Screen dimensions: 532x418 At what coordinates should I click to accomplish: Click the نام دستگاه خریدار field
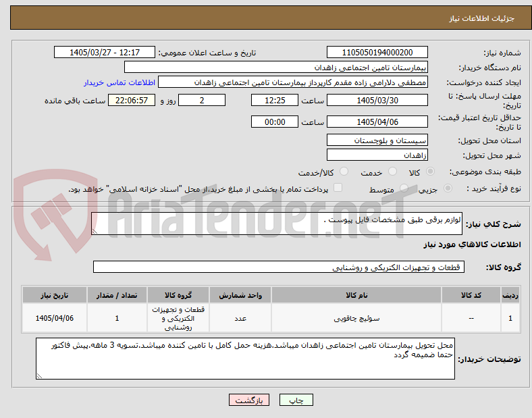pyautogui.click(x=276, y=67)
